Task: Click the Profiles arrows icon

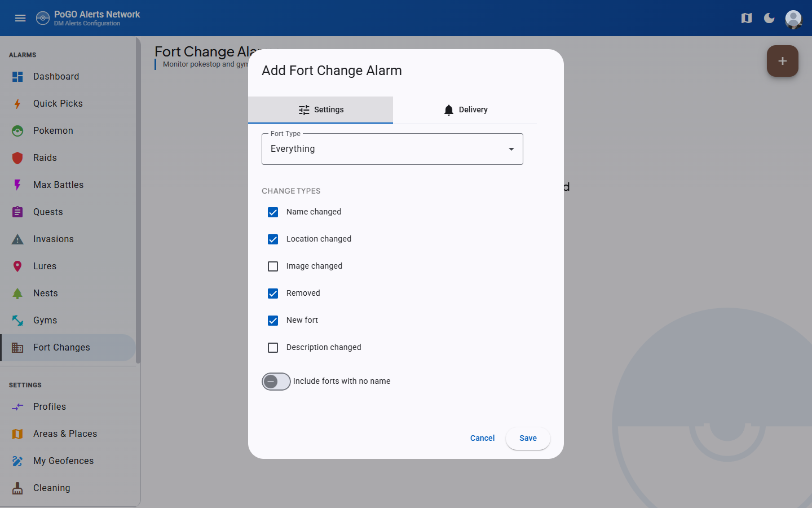Action: tap(17, 407)
